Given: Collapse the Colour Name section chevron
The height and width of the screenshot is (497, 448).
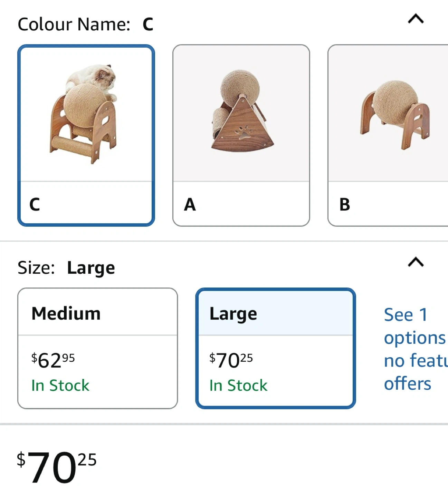Looking at the screenshot, I should click(416, 19).
